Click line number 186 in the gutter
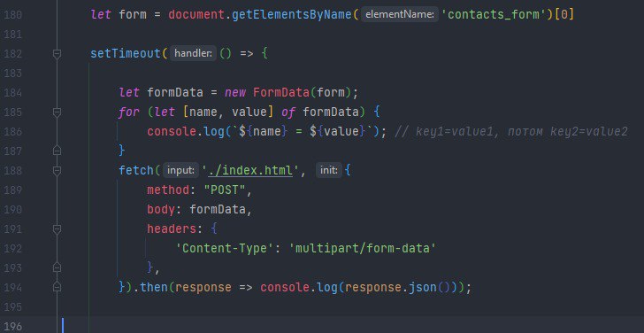Image resolution: width=644 pixels, height=333 pixels. click(x=12, y=132)
